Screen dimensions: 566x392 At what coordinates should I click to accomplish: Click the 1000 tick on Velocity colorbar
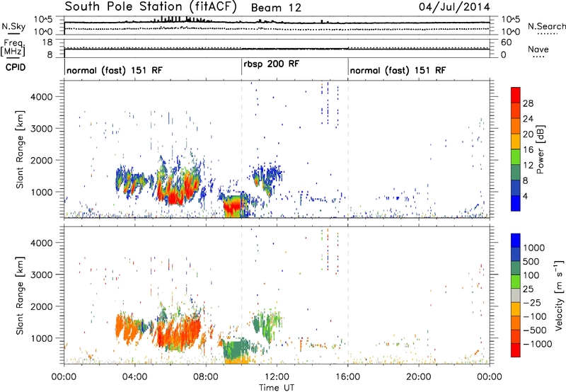[534, 248]
